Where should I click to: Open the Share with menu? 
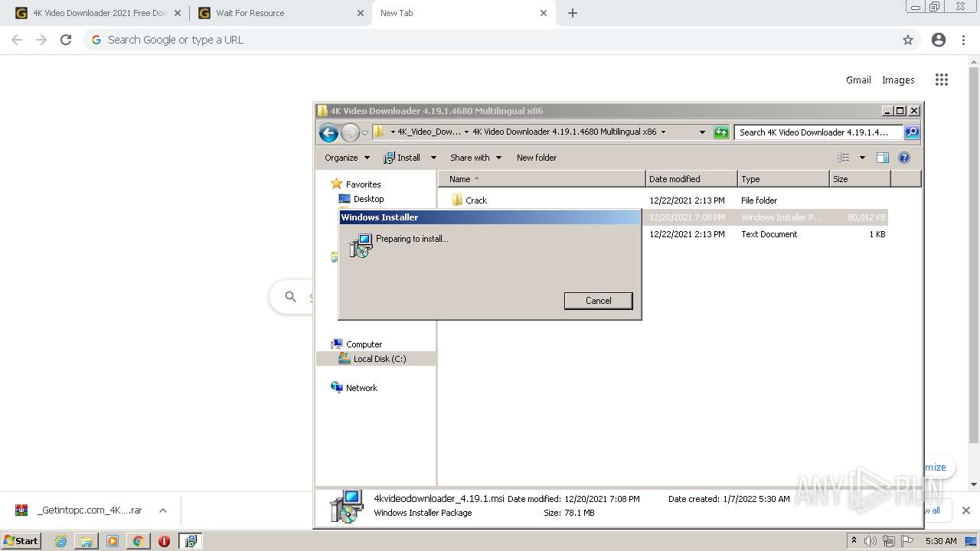click(475, 158)
